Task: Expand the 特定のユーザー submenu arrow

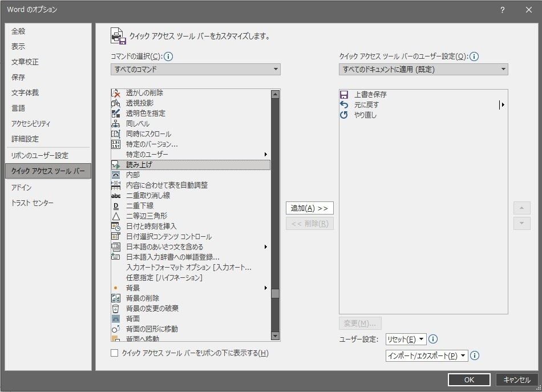Action: [x=265, y=155]
